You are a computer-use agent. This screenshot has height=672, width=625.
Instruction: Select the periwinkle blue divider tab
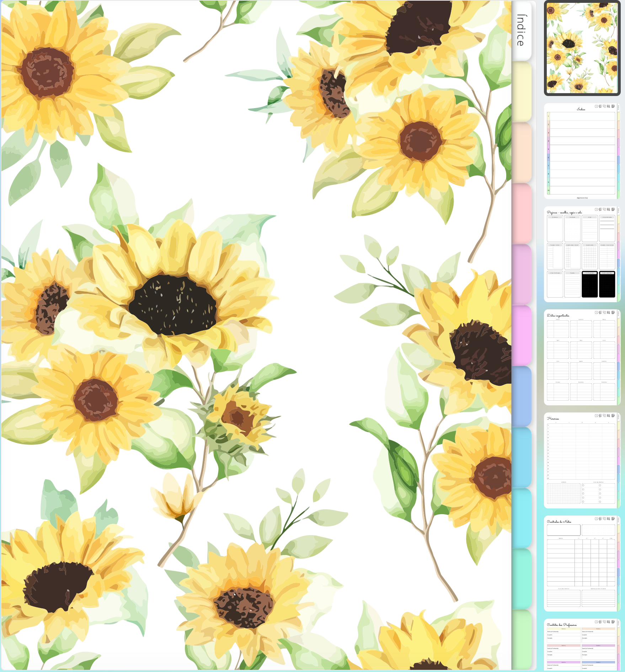tap(521, 396)
